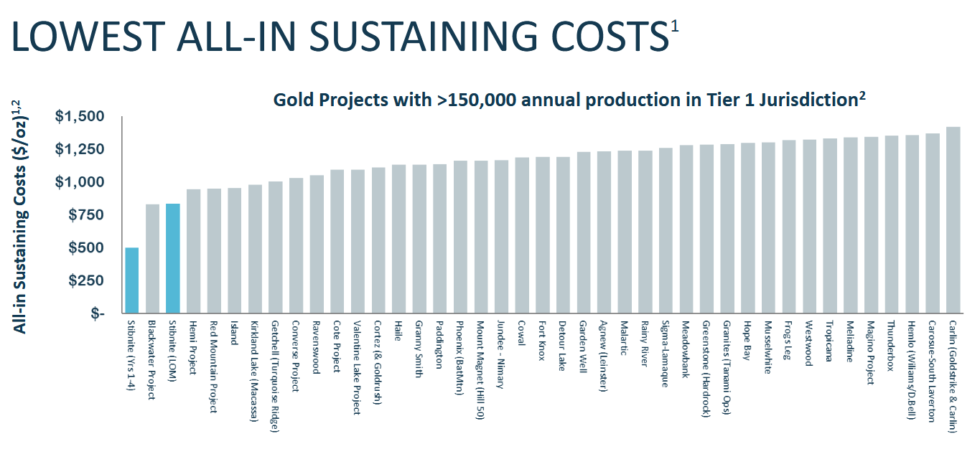
Task: Select the gray Blackwater Project bar
Action: [153, 259]
